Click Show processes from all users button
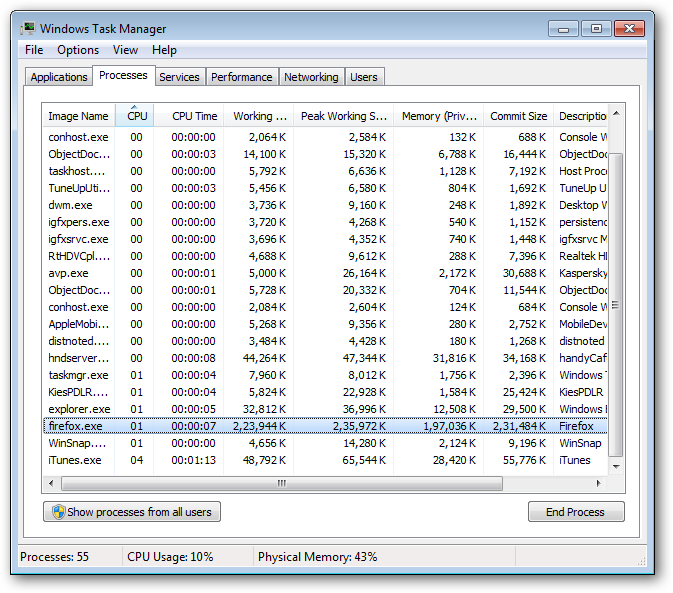This screenshot has width=673, height=593. pyautogui.click(x=132, y=511)
